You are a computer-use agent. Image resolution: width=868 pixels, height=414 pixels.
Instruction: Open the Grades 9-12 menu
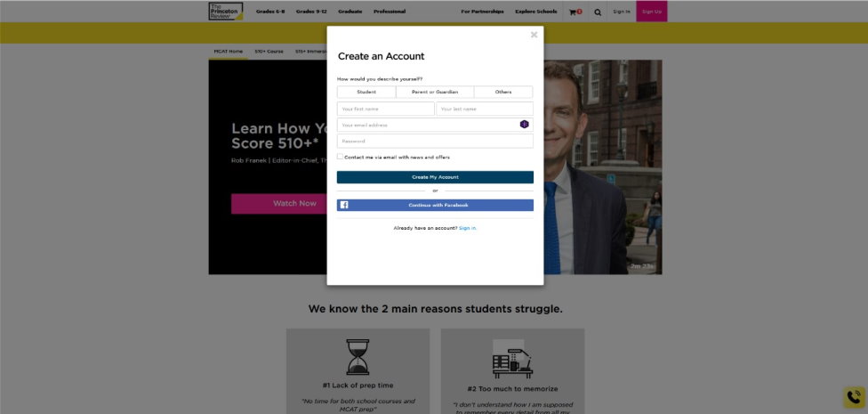tap(311, 12)
